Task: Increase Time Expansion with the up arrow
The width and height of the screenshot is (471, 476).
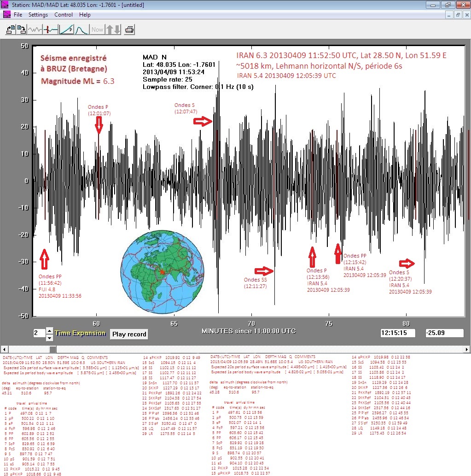Action: (x=50, y=330)
